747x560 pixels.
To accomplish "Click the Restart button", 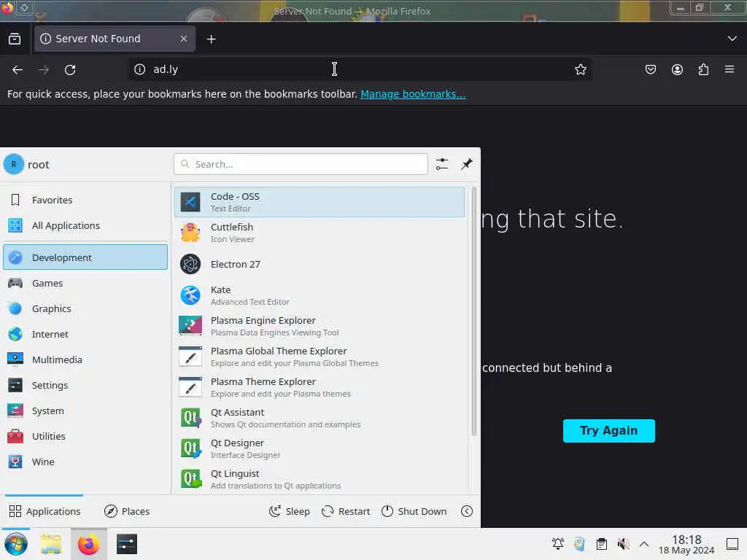I will pos(346,511).
